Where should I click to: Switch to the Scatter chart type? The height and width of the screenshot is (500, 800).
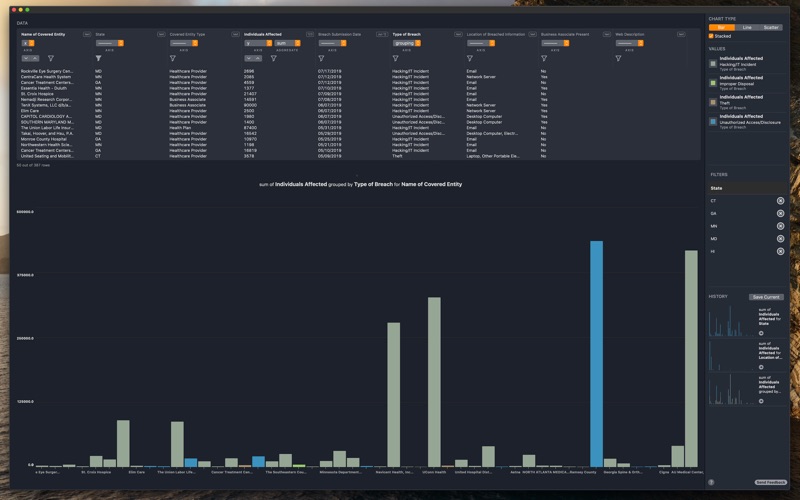[771, 28]
